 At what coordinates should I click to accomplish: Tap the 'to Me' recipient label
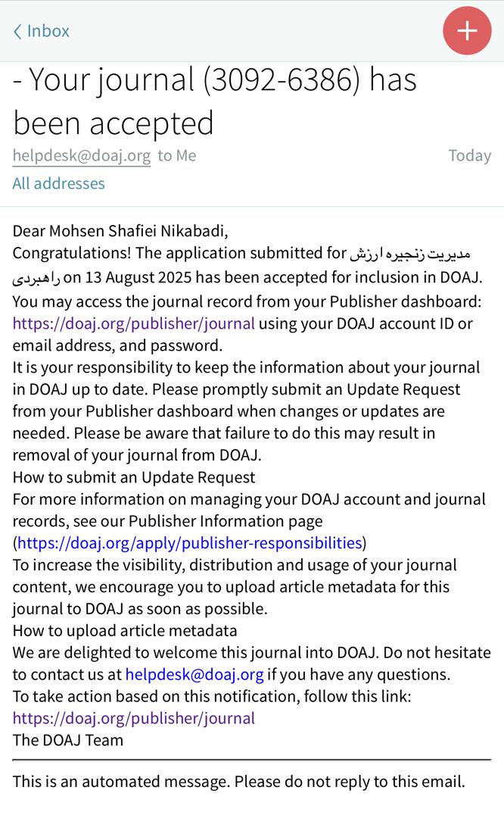177,156
